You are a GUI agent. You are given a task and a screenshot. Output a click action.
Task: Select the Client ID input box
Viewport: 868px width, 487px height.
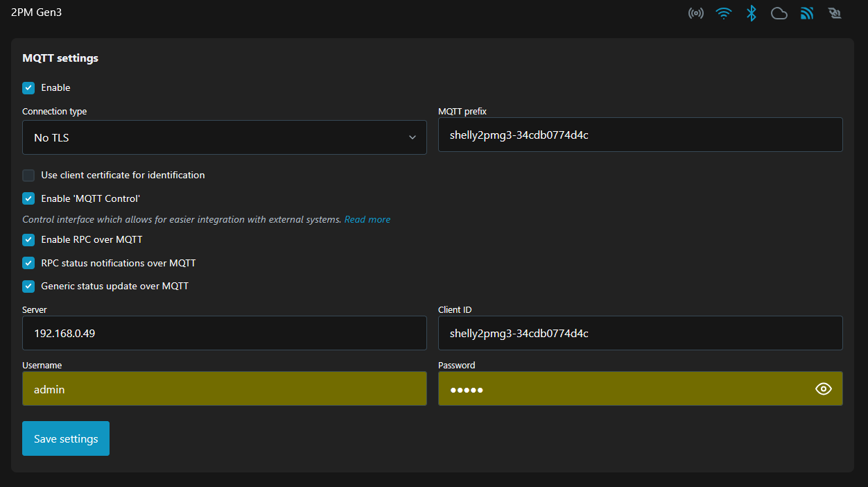(641, 333)
